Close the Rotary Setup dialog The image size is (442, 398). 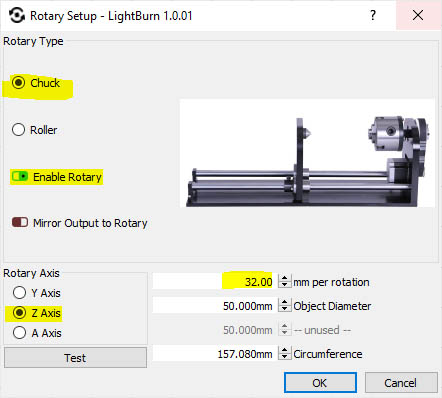418,15
